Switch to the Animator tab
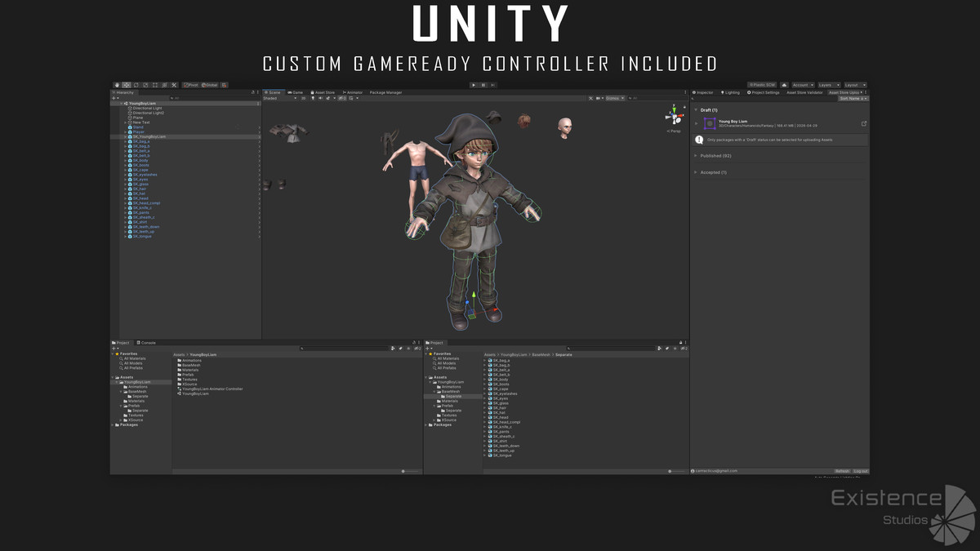 (x=353, y=92)
